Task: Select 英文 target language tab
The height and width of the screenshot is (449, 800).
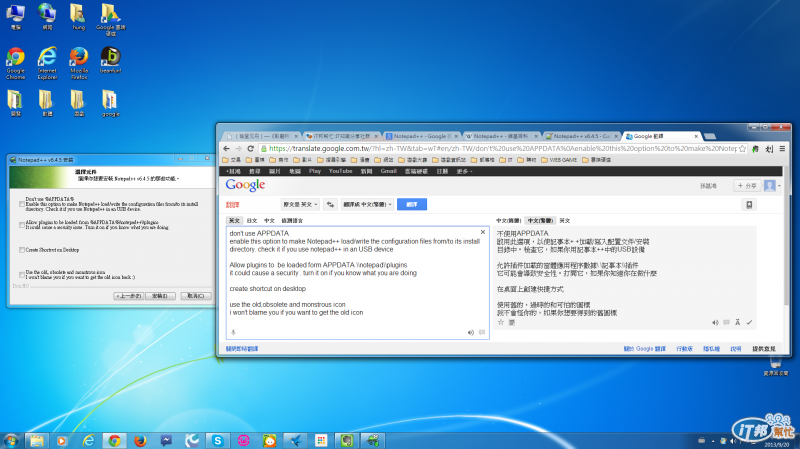Action: [565, 221]
